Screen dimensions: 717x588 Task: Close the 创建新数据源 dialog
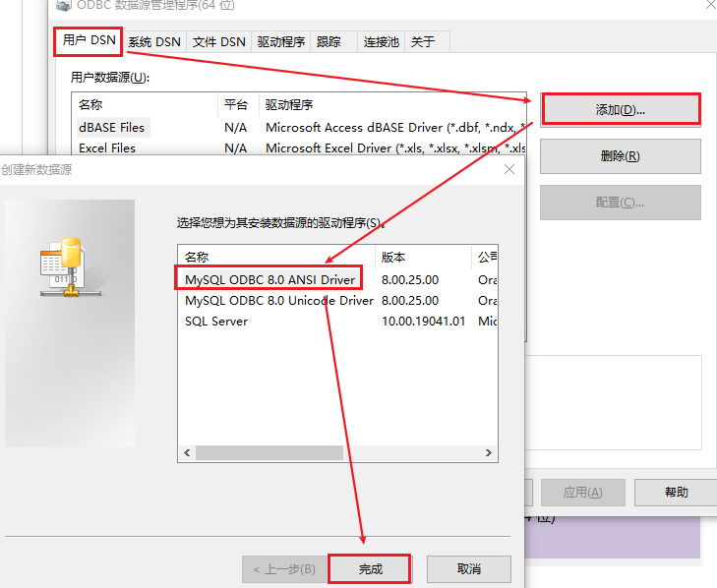point(509,169)
